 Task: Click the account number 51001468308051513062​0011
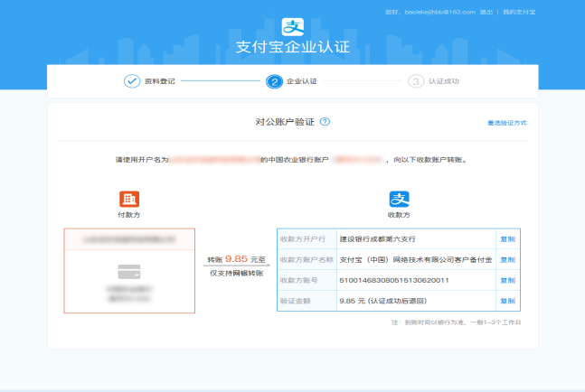(394, 280)
